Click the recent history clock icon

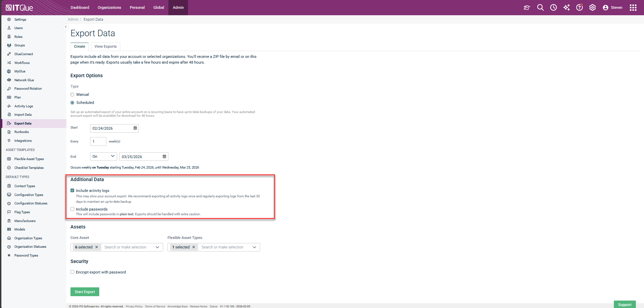[553, 7]
